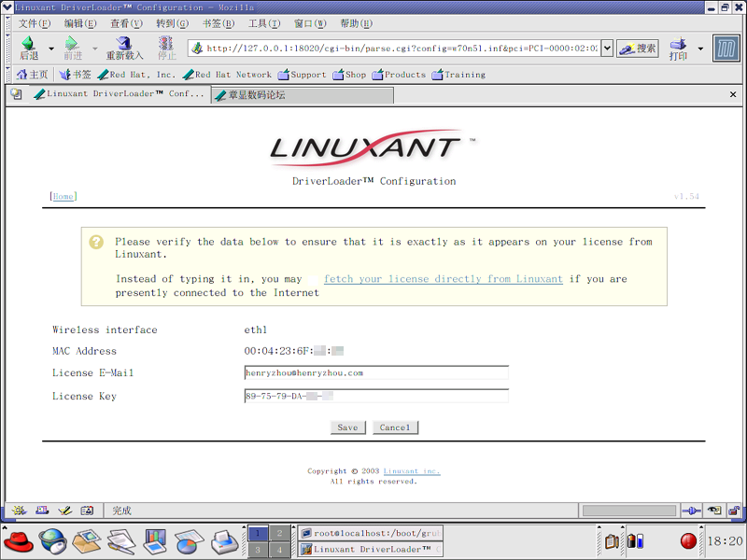Open the Linuxant inc. copyright link
The width and height of the screenshot is (747, 560).
tap(412, 471)
